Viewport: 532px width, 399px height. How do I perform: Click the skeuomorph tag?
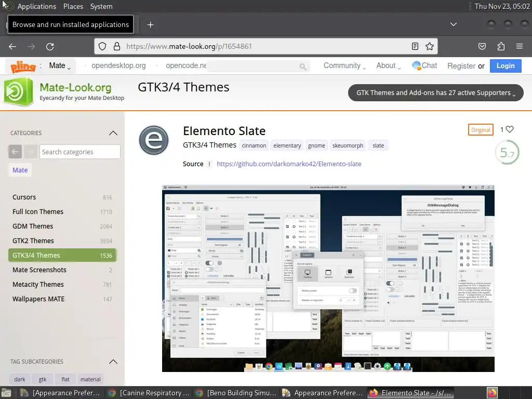click(x=348, y=145)
